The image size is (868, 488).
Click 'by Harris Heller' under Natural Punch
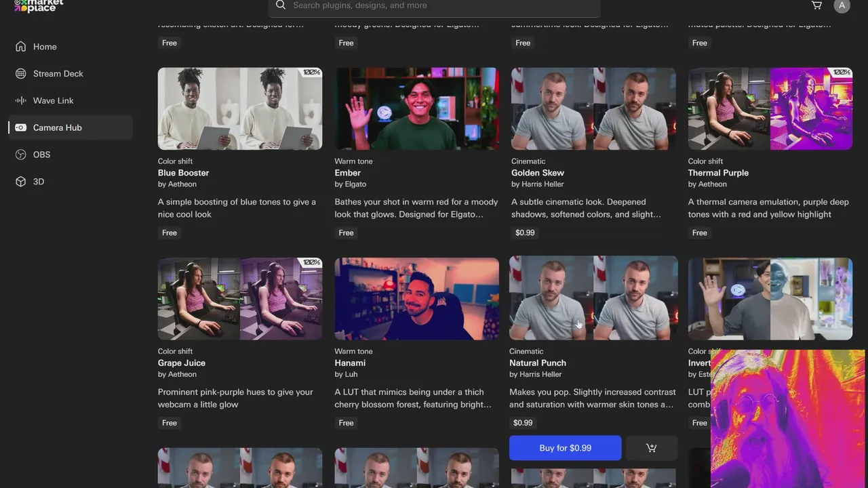(535, 374)
